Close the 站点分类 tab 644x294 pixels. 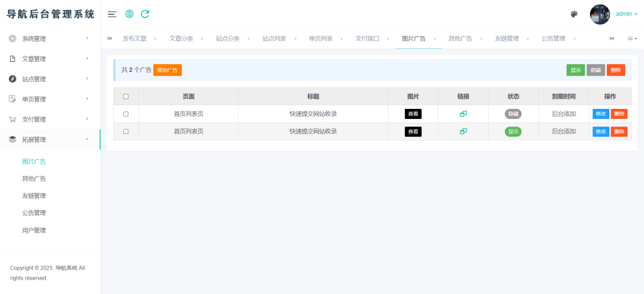point(248,39)
